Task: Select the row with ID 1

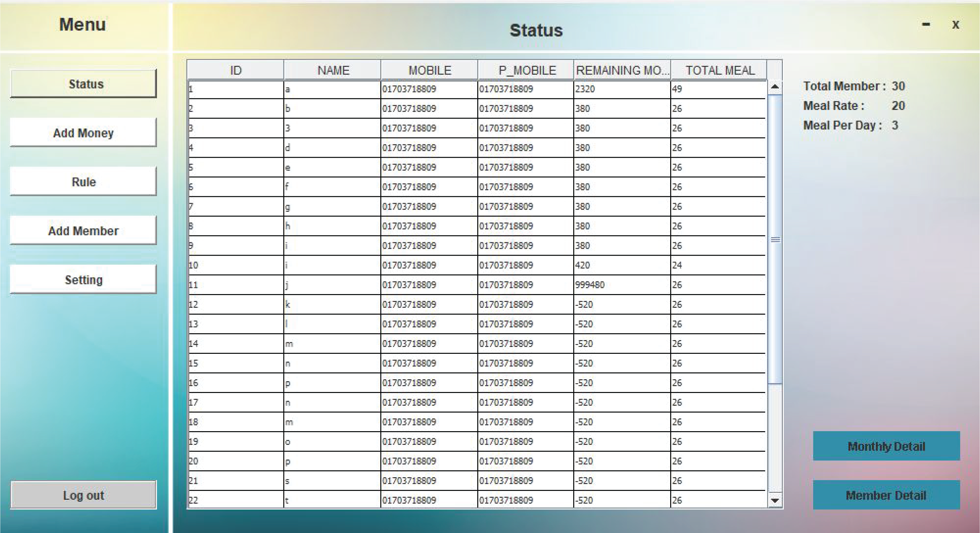Action: click(235, 89)
